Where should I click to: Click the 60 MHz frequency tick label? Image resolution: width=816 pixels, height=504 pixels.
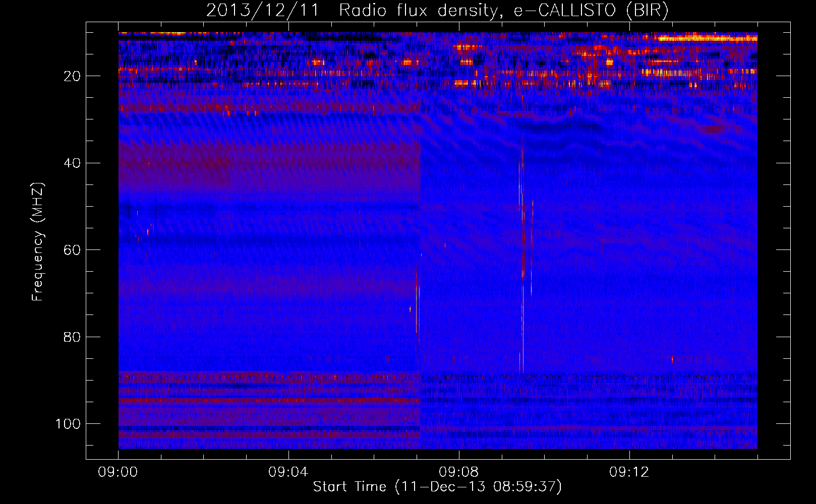coord(73,250)
